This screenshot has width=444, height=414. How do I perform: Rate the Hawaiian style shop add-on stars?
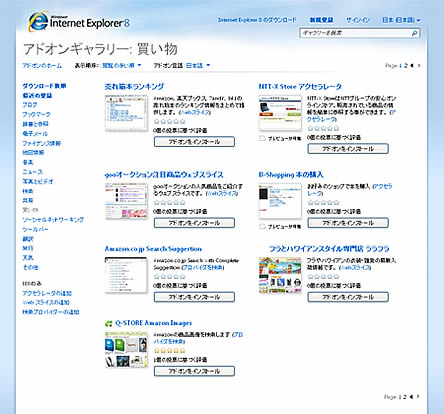(x=323, y=277)
